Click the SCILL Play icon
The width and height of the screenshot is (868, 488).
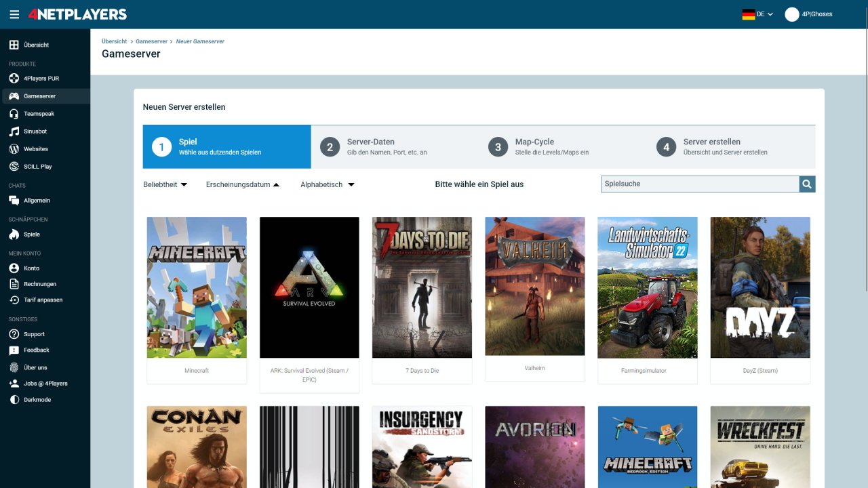click(14, 167)
